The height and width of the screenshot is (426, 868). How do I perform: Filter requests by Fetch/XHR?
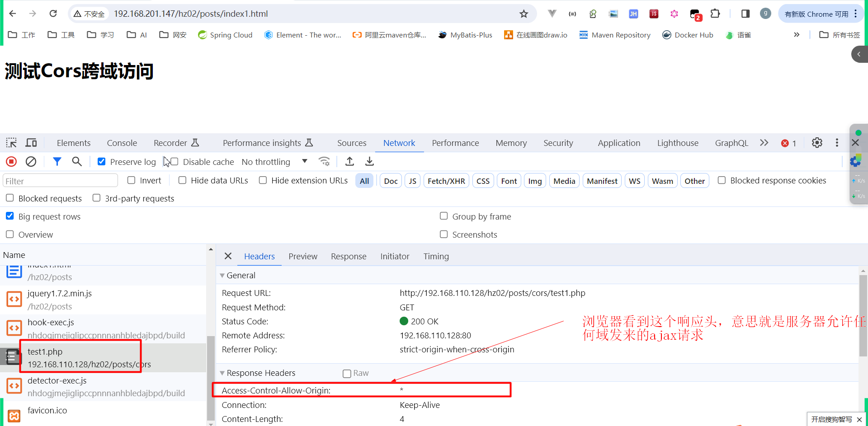(x=446, y=181)
